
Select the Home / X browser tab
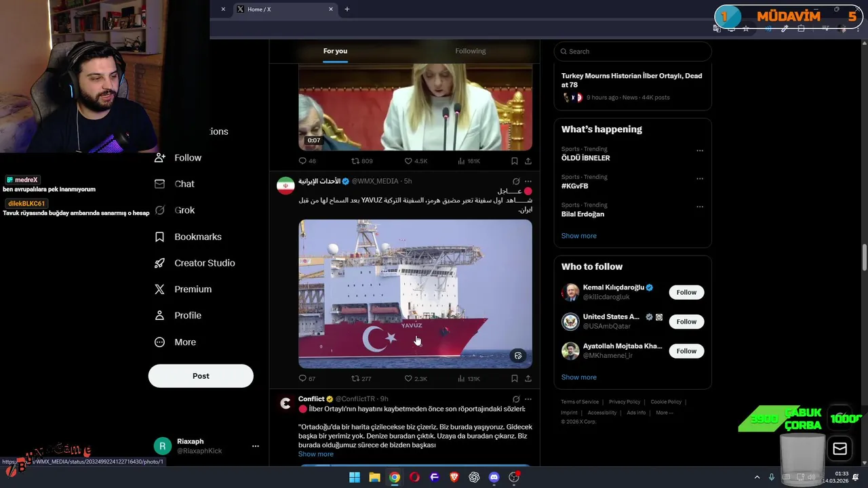tap(284, 9)
